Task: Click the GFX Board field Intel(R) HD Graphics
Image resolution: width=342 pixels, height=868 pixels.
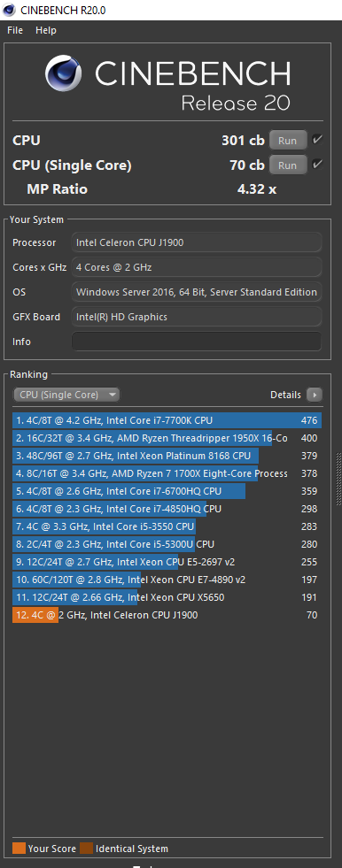Action: [x=197, y=317]
